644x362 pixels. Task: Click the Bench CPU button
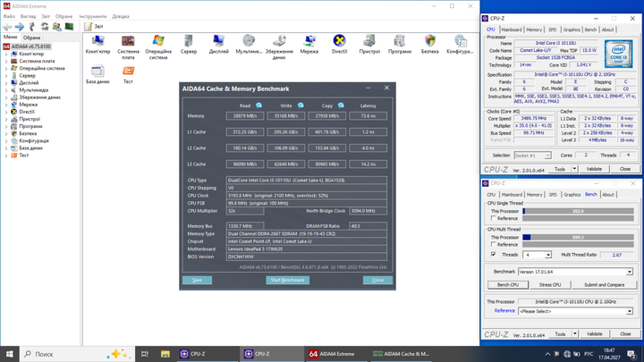(508, 284)
